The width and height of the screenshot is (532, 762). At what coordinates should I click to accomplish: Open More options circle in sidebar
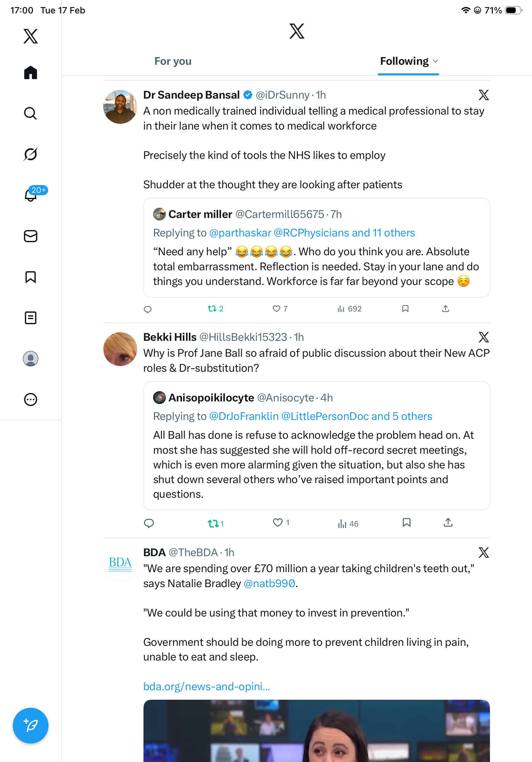coord(31,400)
